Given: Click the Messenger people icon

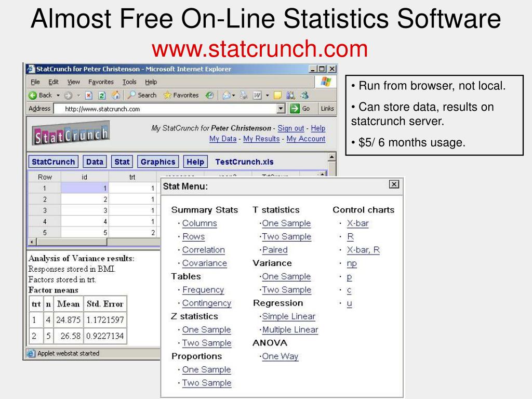Looking at the screenshot, I should 304,96.
